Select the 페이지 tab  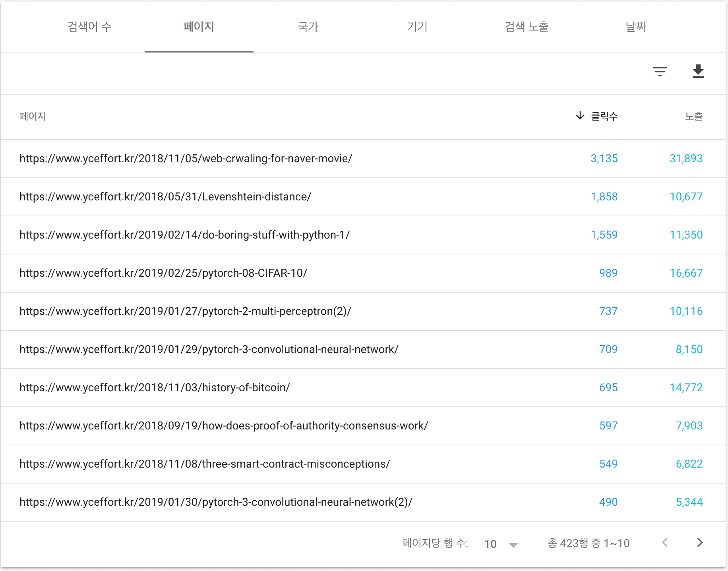click(199, 27)
